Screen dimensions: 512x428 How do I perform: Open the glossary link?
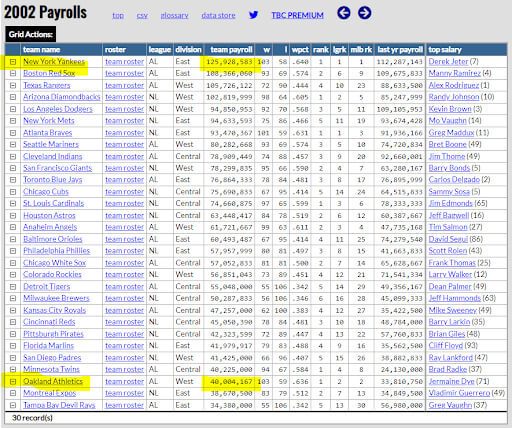174,15
